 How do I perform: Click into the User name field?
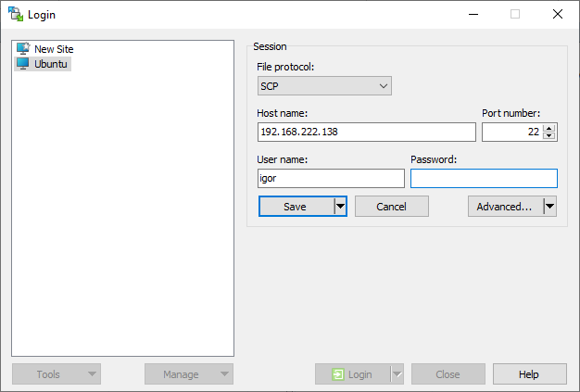331,179
